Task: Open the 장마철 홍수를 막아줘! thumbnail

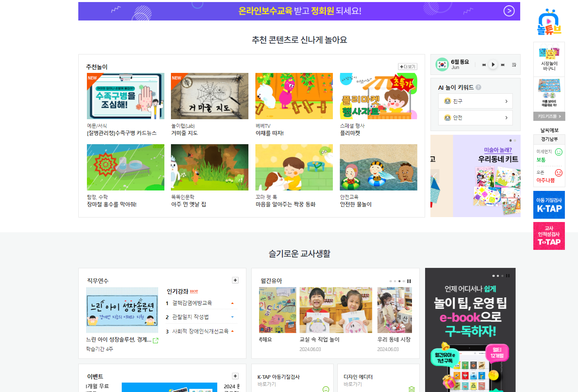Action: [x=125, y=167]
